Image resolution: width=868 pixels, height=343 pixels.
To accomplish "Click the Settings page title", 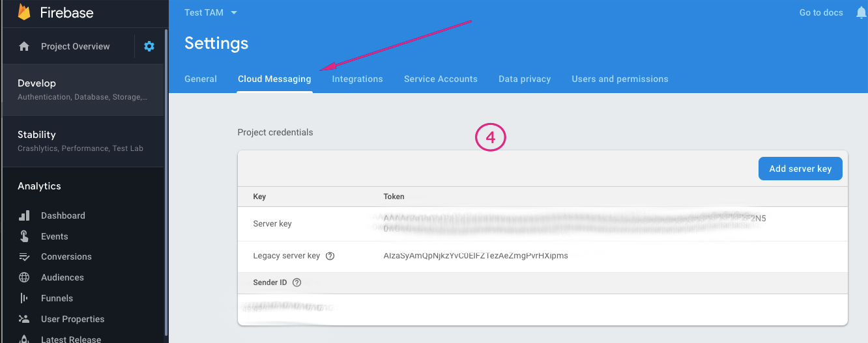I will [x=216, y=44].
